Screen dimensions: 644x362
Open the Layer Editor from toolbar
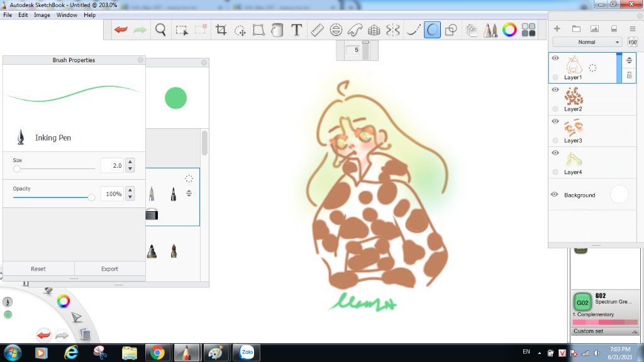pos(472,30)
